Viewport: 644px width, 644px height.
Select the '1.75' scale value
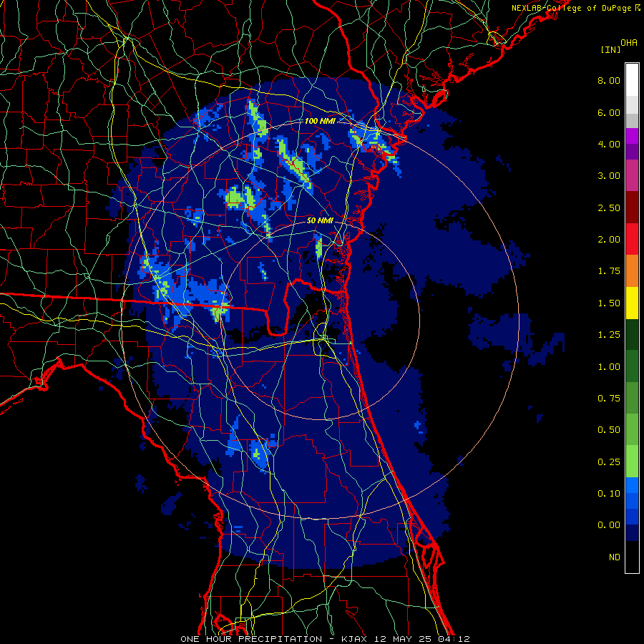[609, 271]
